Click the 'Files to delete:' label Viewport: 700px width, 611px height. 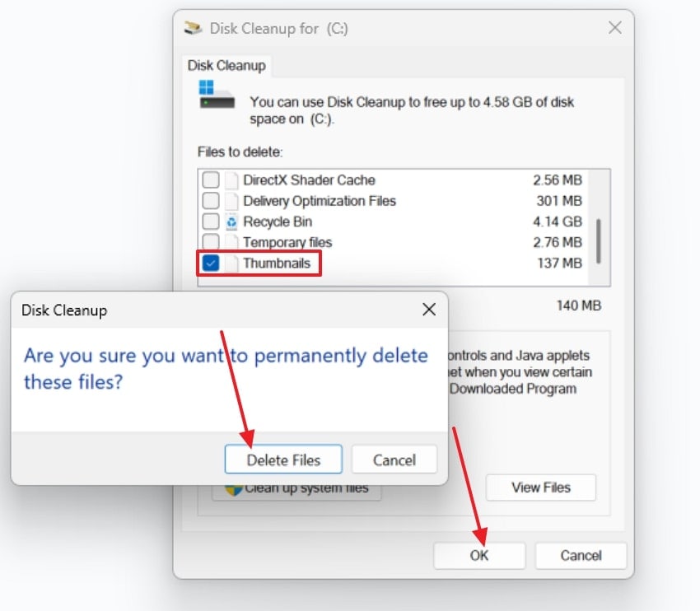click(240, 152)
